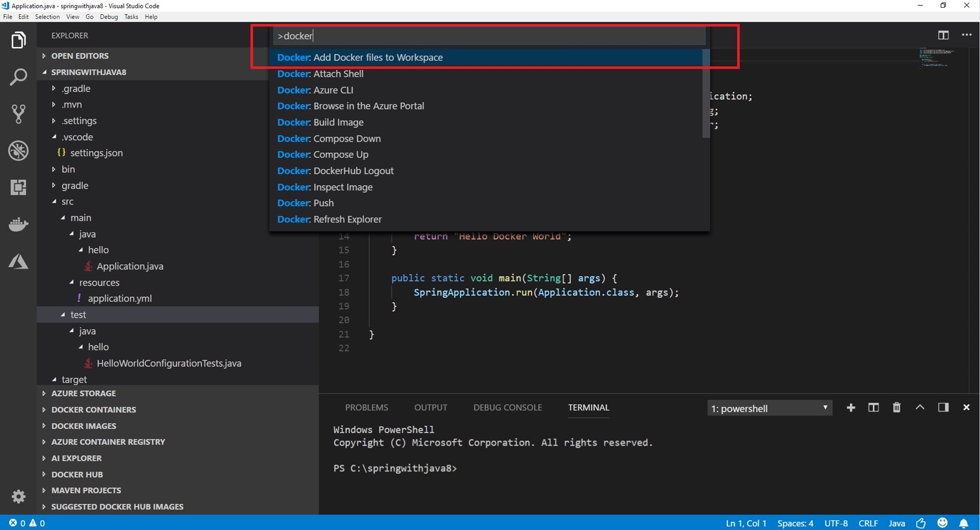Expand the .settings folder
This screenshot has height=530, width=980.
[x=79, y=121]
